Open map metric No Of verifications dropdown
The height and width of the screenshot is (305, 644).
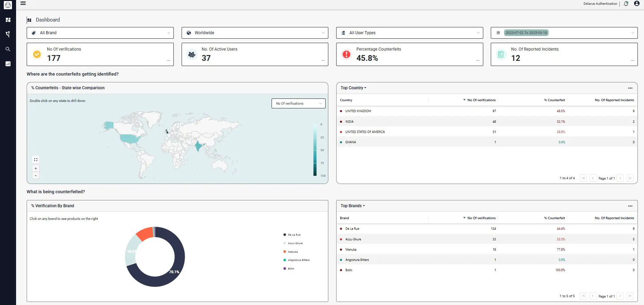299,104
